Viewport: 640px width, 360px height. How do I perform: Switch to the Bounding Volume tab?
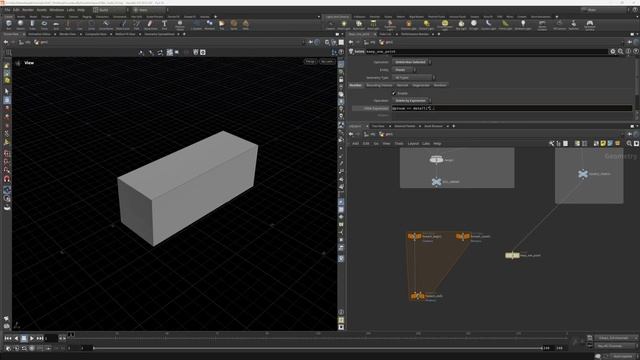pos(379,85)
